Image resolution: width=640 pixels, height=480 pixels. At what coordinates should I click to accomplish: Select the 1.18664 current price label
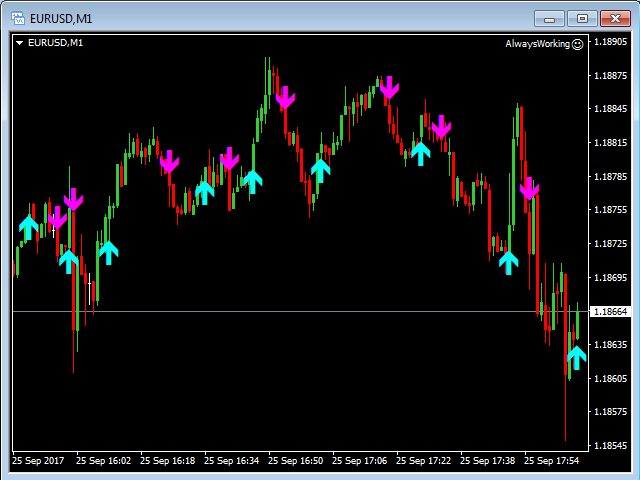tap(610, 311)
